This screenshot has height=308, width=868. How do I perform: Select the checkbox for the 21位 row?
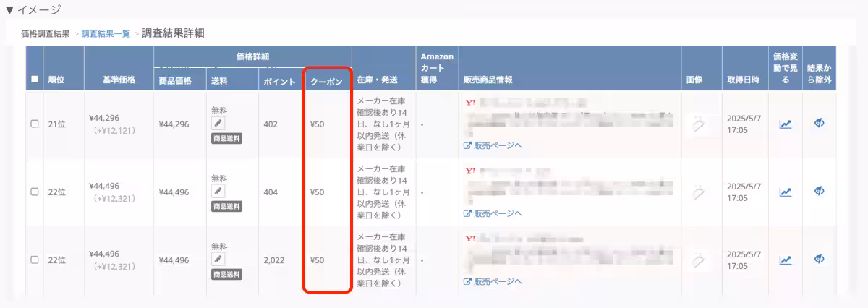(x=35, y=124)
